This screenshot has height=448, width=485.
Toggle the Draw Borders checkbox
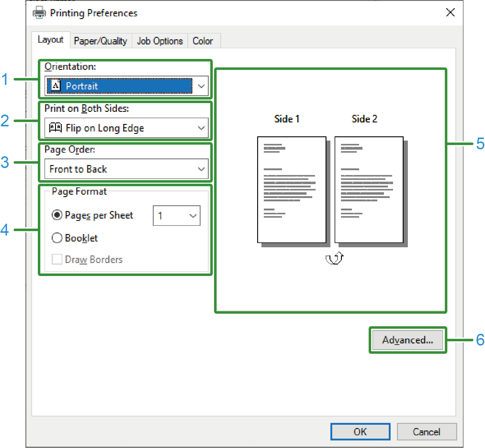pos(57,259)
